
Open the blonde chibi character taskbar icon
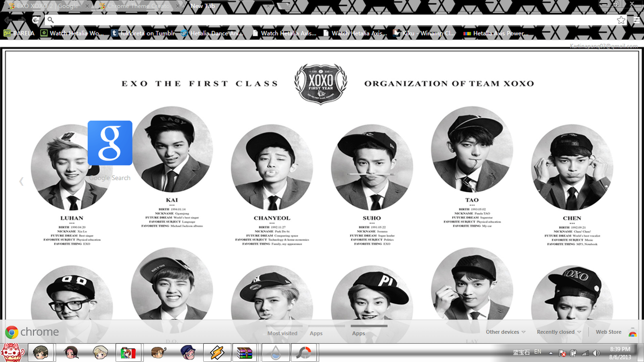[100, 353]
